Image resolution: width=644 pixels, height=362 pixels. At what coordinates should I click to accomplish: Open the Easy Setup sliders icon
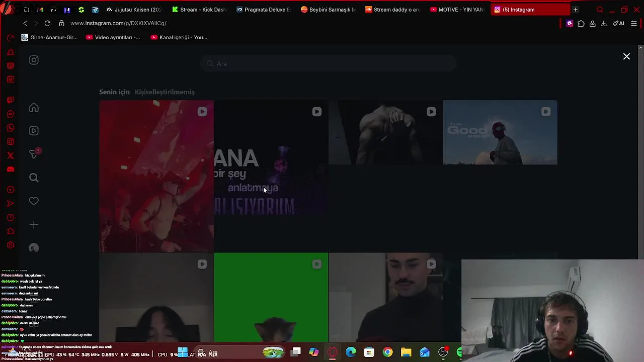633,23
